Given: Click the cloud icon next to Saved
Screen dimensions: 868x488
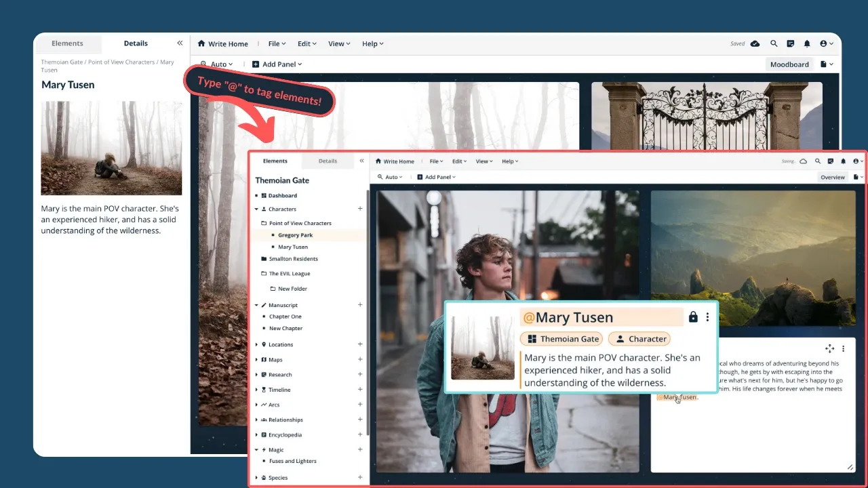Looking at the screenshot, I should click(755, 44).
